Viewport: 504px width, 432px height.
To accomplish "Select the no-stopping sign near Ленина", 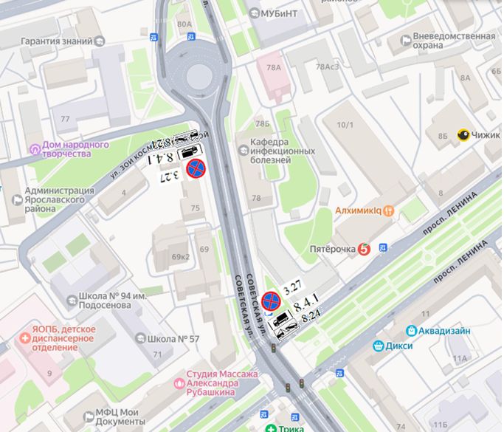I will click(271, 301).
